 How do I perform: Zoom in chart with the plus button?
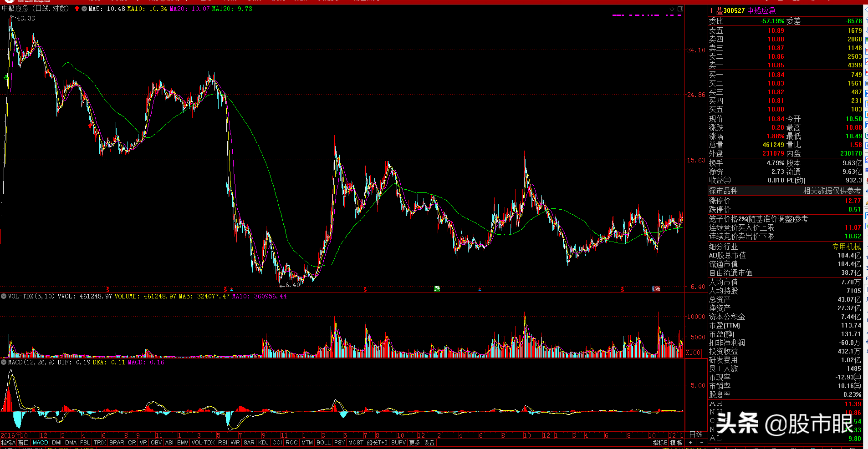691,443
